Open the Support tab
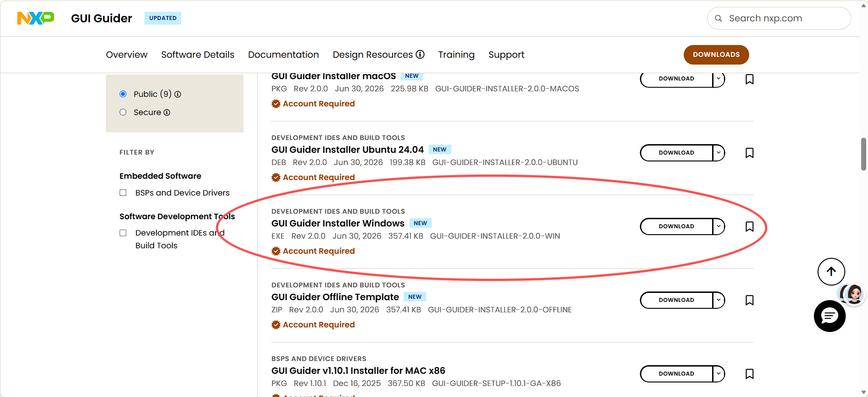 (x=506, y=55)
